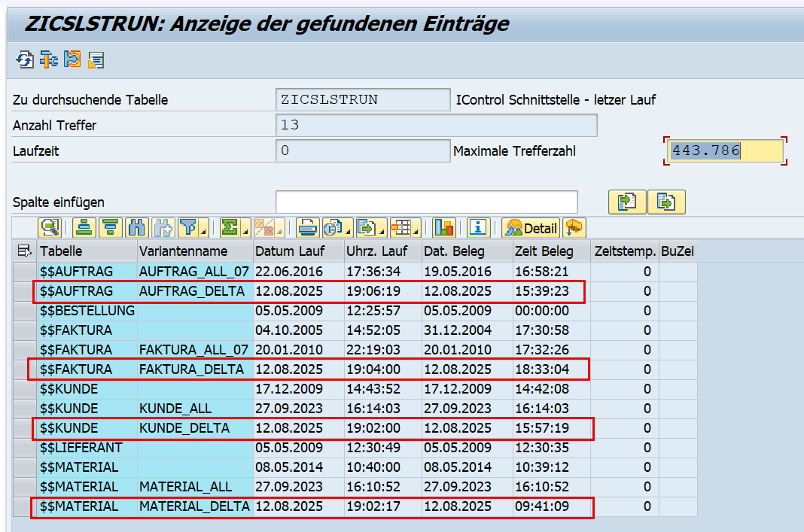Click the Spalte einfügen text field
The image size is (804, 532).
coord(426,202)
